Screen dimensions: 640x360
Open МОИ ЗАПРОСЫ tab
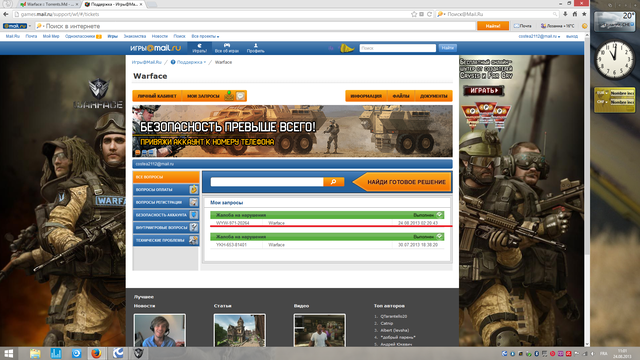pos(203,96)
